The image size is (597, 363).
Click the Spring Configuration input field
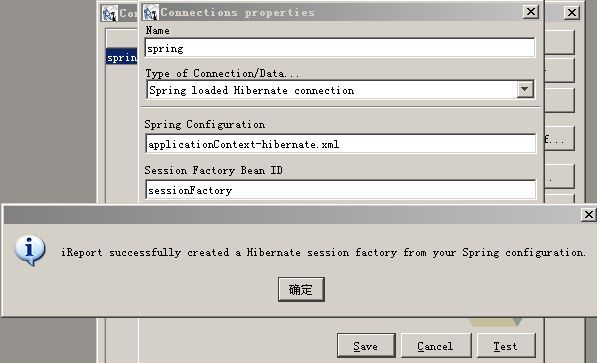[340, 144]
